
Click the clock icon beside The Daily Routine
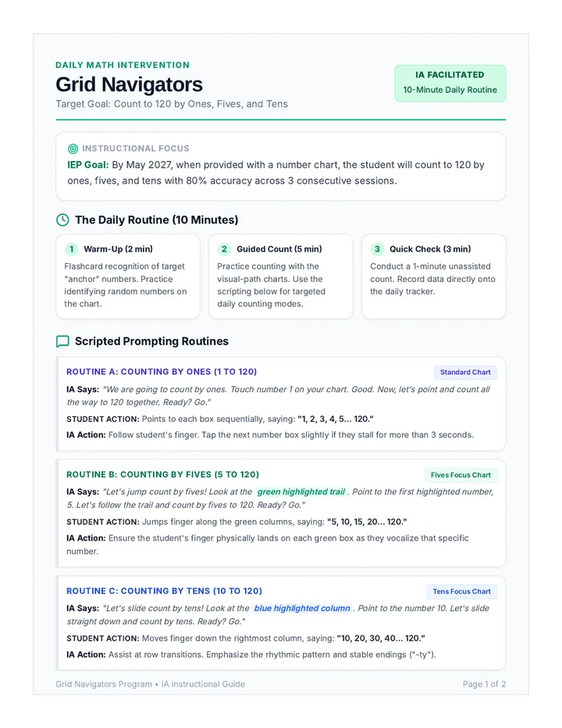[x=62, y=220]
